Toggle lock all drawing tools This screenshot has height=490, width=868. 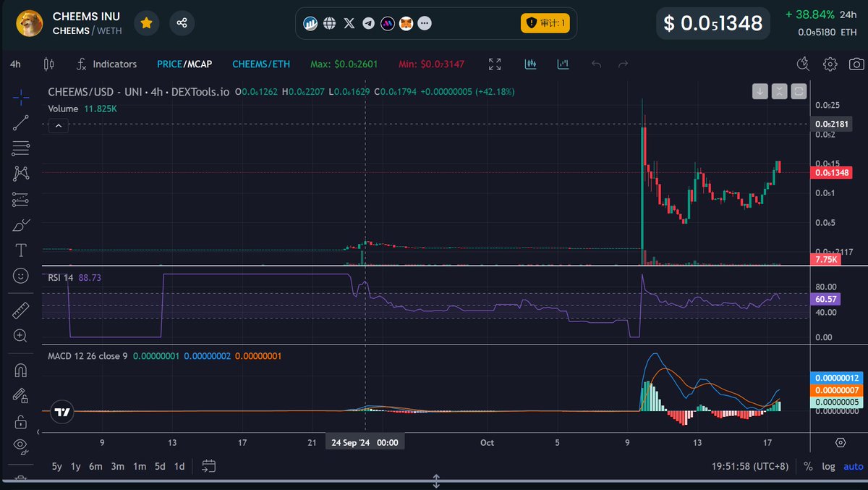click(20, 421)
